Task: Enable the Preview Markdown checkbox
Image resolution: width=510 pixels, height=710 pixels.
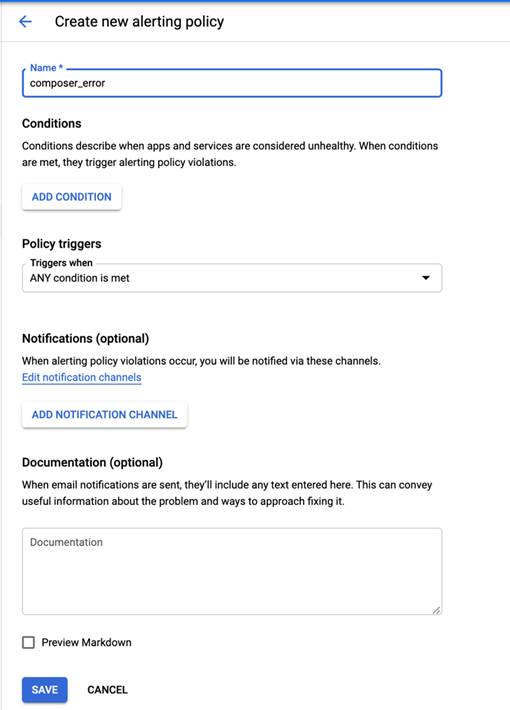Action: point(29,643)
